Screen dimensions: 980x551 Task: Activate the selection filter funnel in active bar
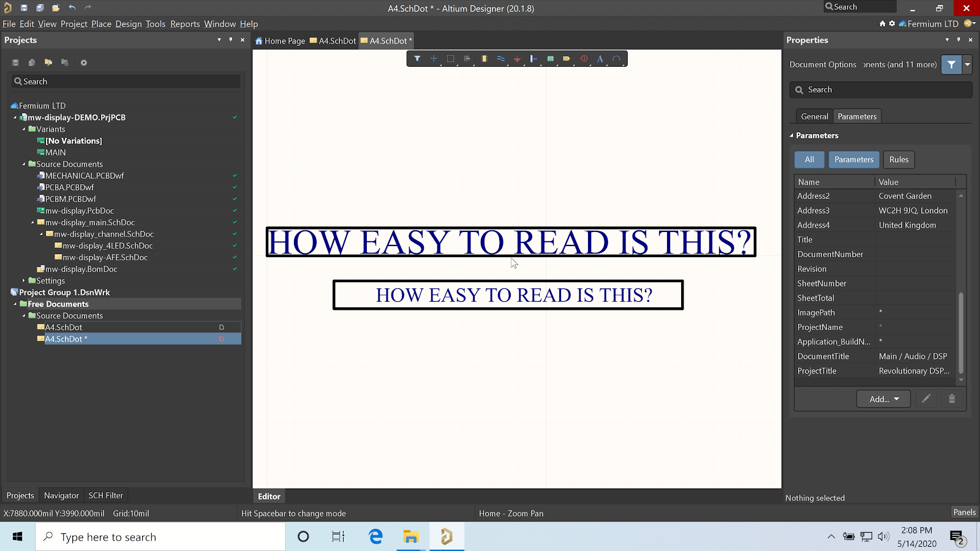click(x=417, y=59)
